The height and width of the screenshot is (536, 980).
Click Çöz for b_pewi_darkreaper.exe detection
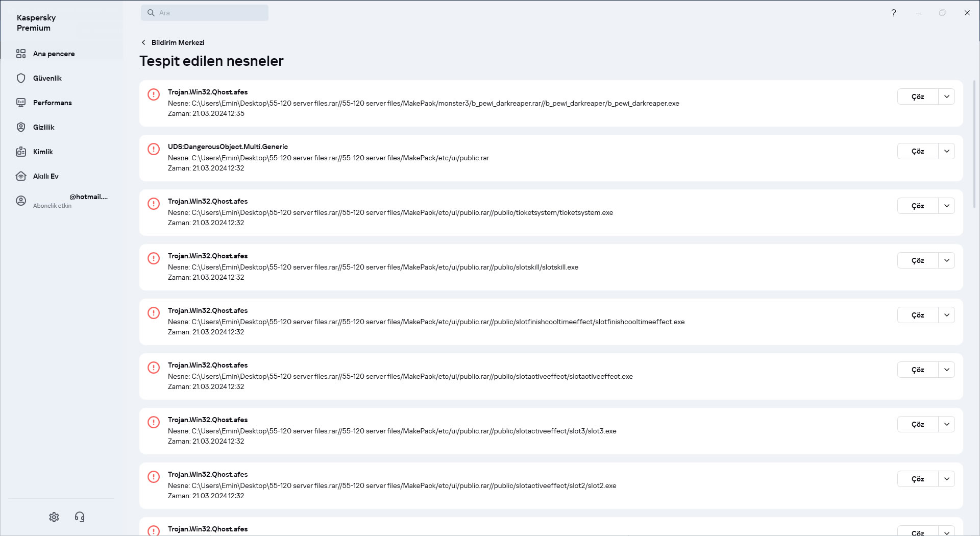918,96
